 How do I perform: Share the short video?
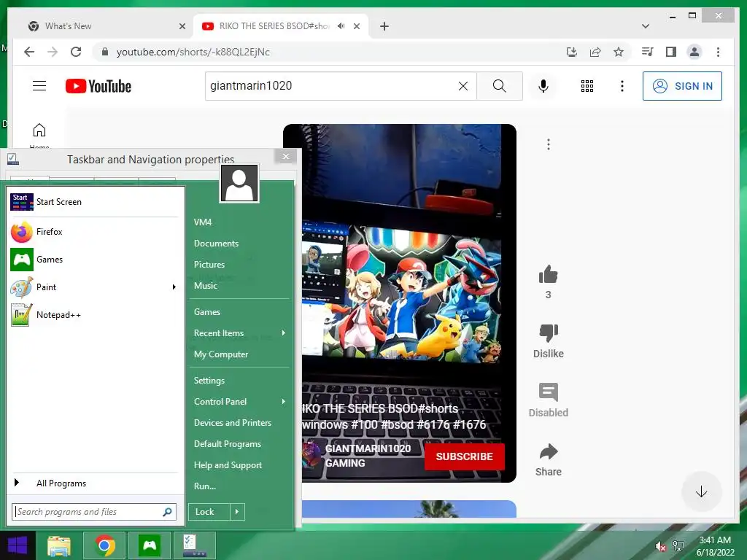549,451
